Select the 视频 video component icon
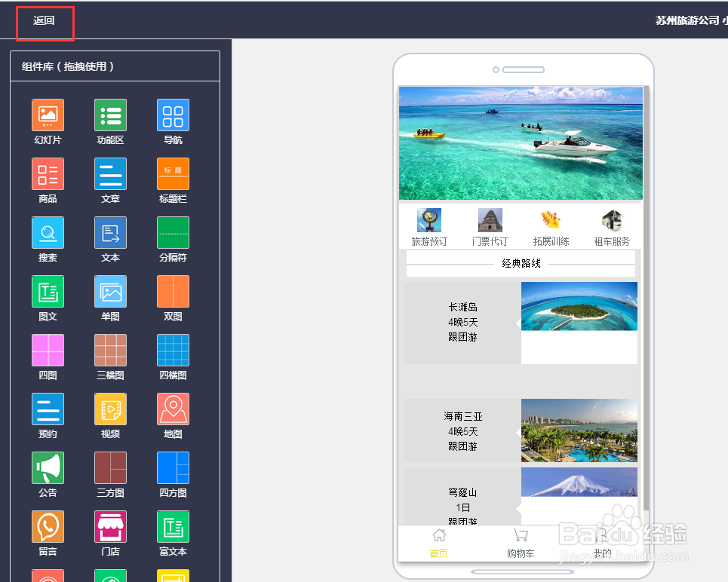The image size is (728, 582). 110,409
